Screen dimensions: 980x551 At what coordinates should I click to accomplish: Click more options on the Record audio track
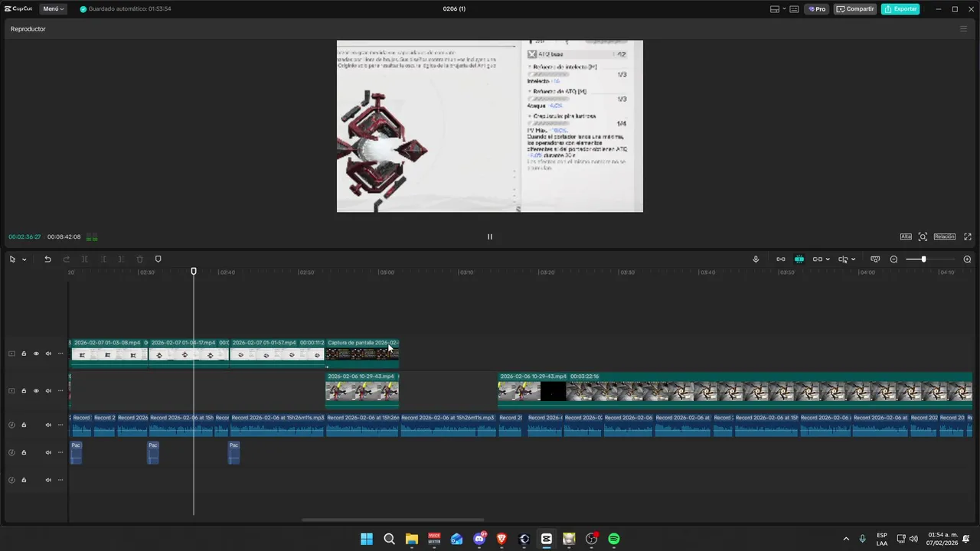(60, 425)
